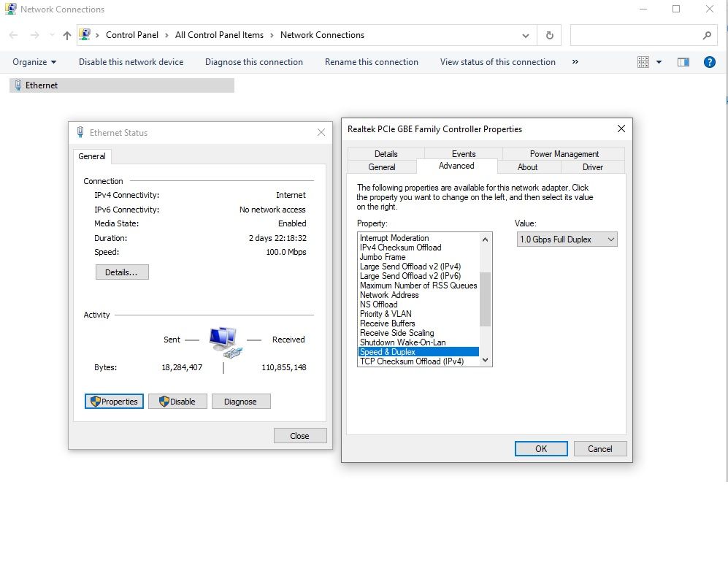Click the toolbar overflow chevron
The height and width of the screenshot is (571, 728).
point(575,62)
